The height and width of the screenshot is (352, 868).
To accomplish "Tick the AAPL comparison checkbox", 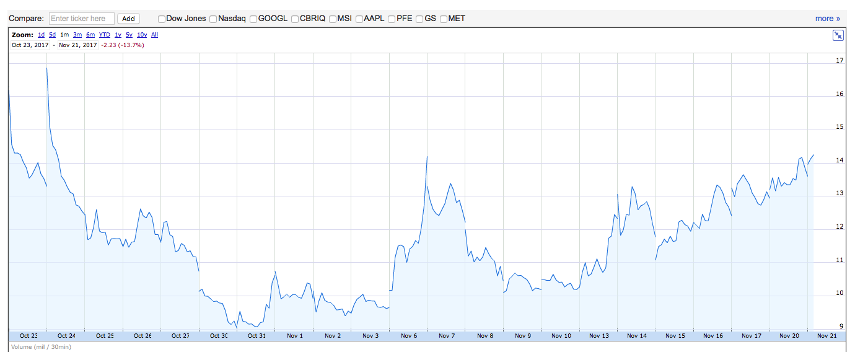I will click(359, 19).
